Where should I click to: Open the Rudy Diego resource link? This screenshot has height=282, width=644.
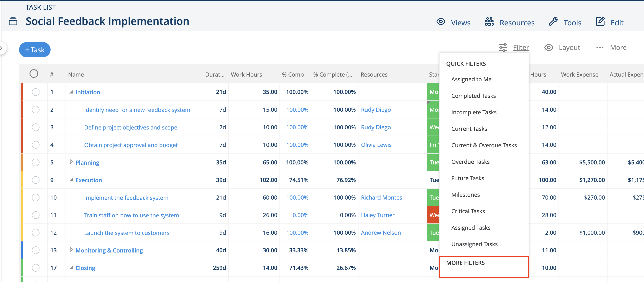tap(376, 110)
